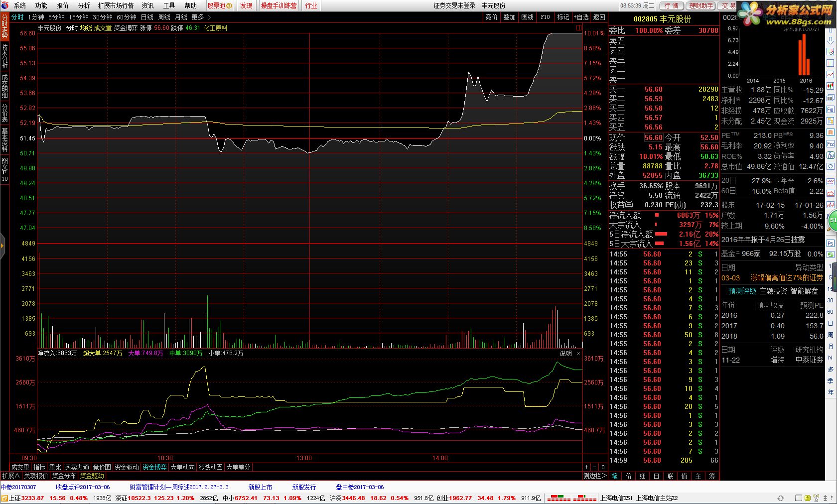
Task: Click the 发现 button
Action: tap(246, 5)
